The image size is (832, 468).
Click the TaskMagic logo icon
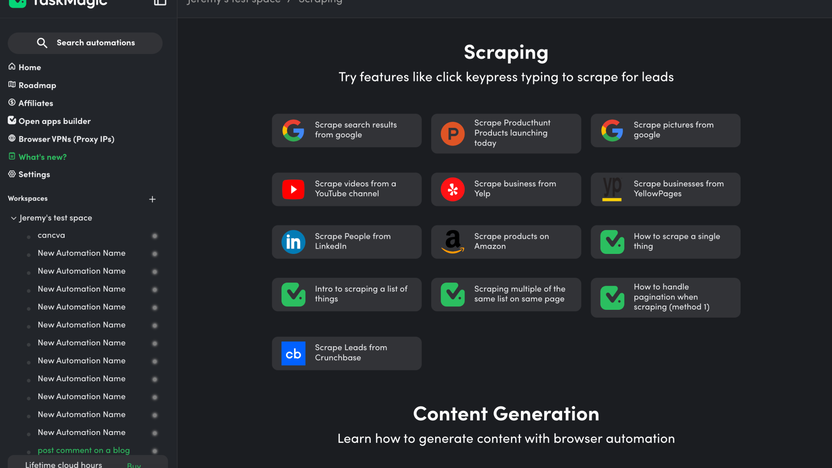click(18, 3)
